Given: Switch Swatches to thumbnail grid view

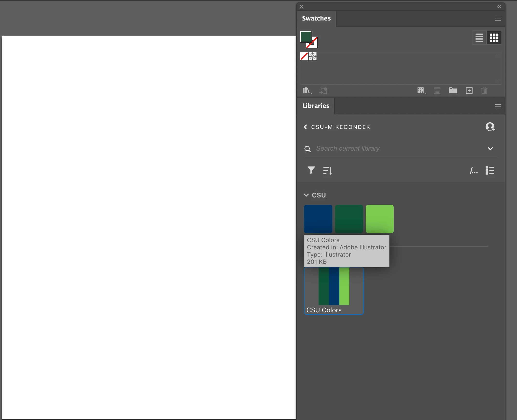Looking at the screenshot, I should pyautogui.click(x=494, y=38).
